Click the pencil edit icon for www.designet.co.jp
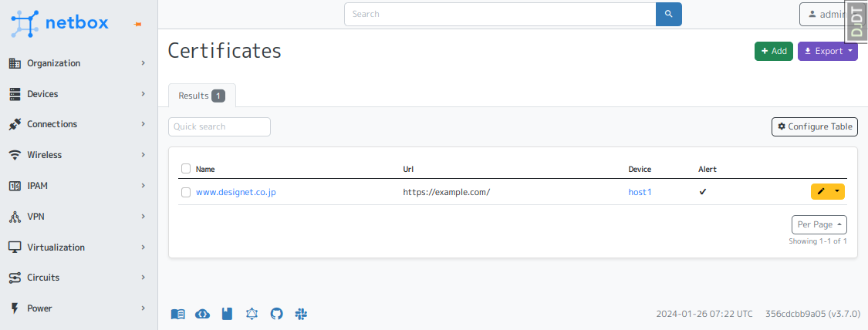This screenshot has width=868, height=330. [x=822, y=191]
